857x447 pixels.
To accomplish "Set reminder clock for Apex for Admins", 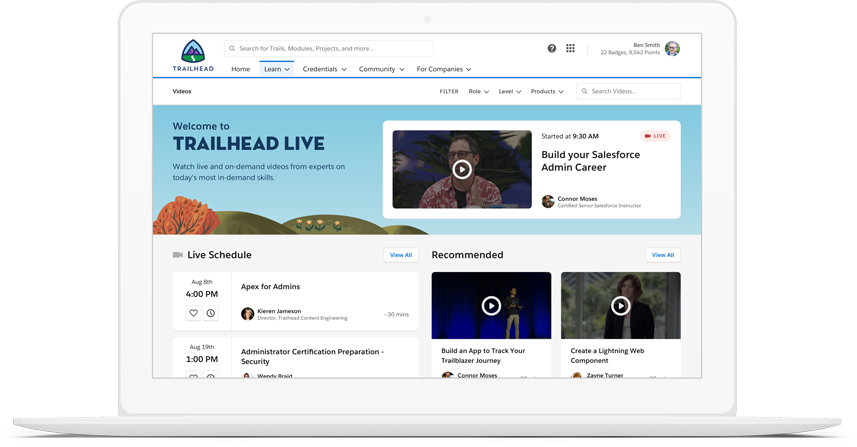I will tap(210, 313).
